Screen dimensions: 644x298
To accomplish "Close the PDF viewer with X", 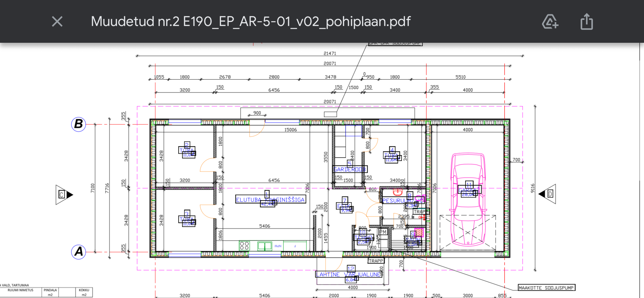I will (x=57, y=21).
